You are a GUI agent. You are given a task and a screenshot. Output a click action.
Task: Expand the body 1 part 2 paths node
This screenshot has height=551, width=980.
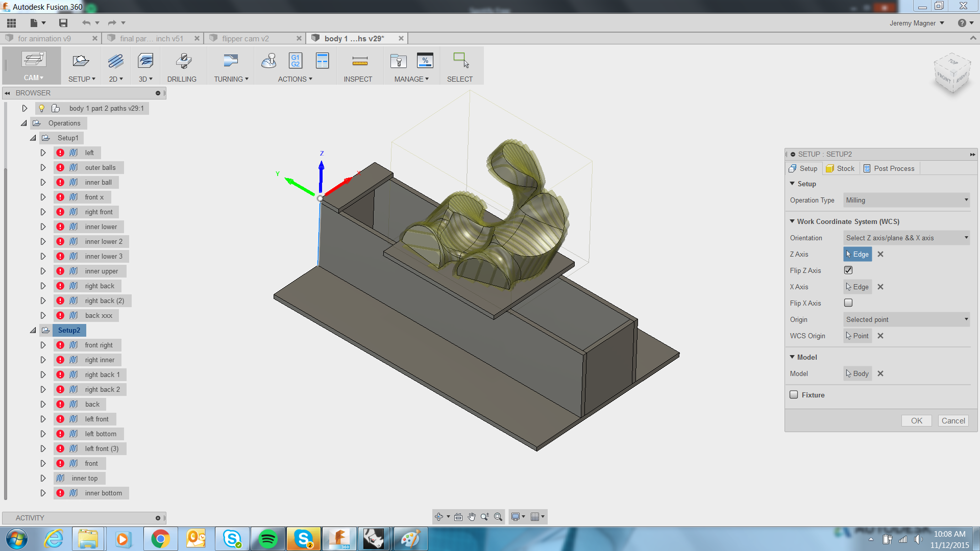[24, 109]
